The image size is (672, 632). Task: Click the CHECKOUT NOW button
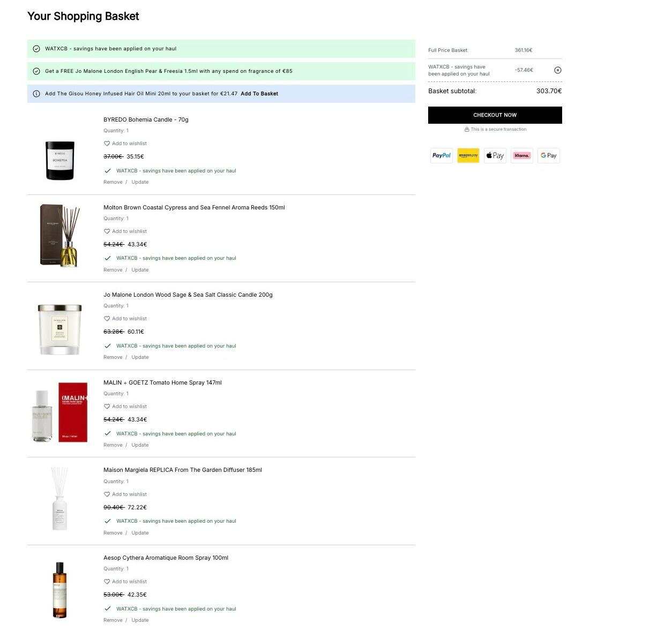[495, 115]
